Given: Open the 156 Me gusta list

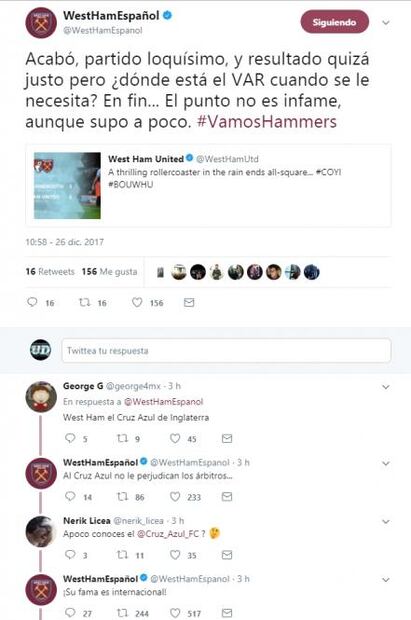Looking at the screenshot, I should pyautogui.click(x=109, y=272).
